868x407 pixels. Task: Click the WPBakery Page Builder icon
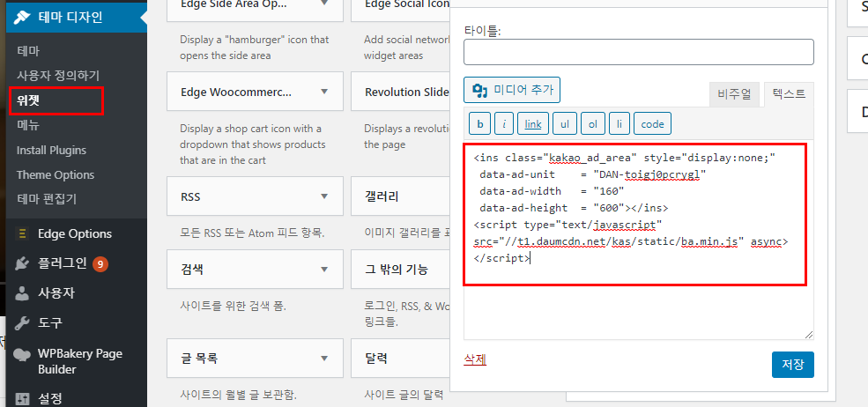[22, 354]
